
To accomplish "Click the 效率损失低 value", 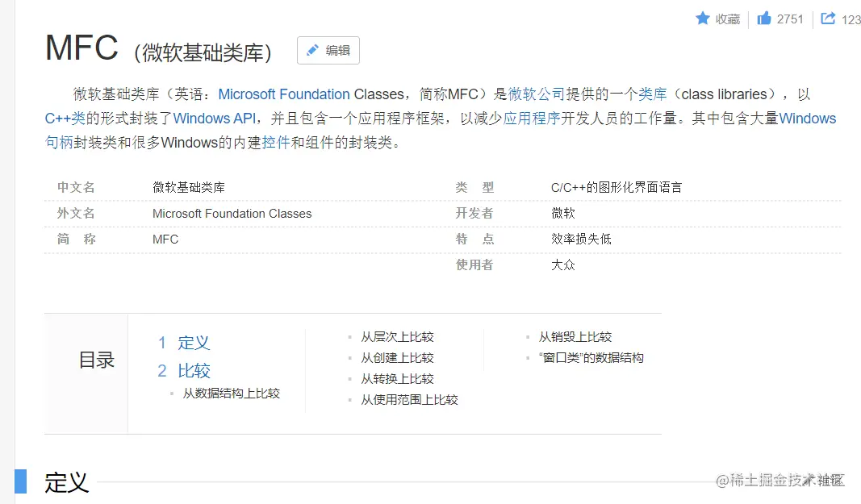I will click(581, 239).
